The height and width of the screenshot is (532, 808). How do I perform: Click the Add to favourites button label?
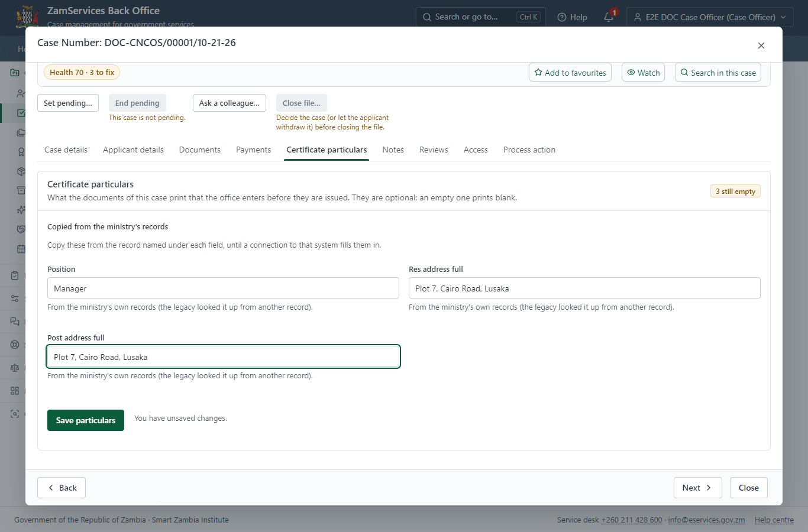click(576, 73)
